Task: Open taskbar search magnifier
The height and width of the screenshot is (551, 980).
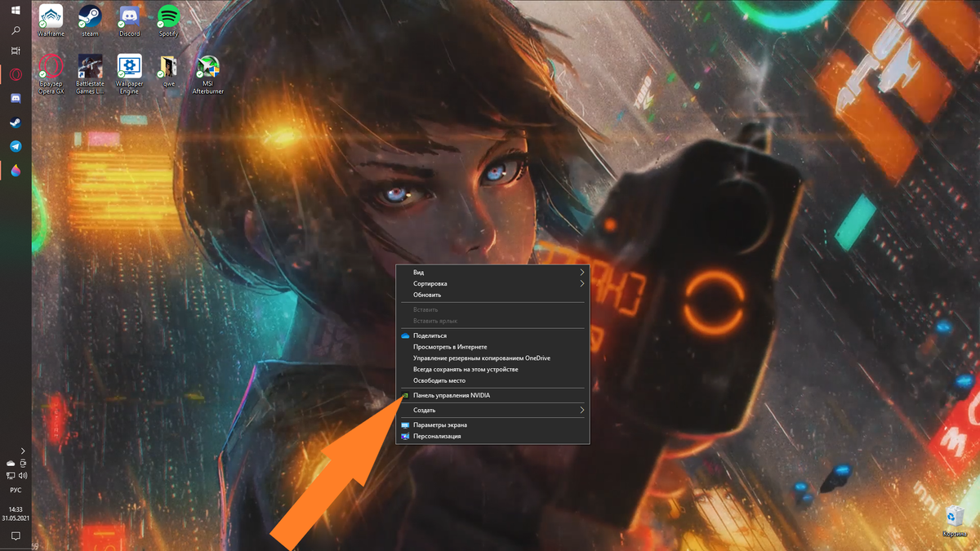Action: tap(16, 30)
